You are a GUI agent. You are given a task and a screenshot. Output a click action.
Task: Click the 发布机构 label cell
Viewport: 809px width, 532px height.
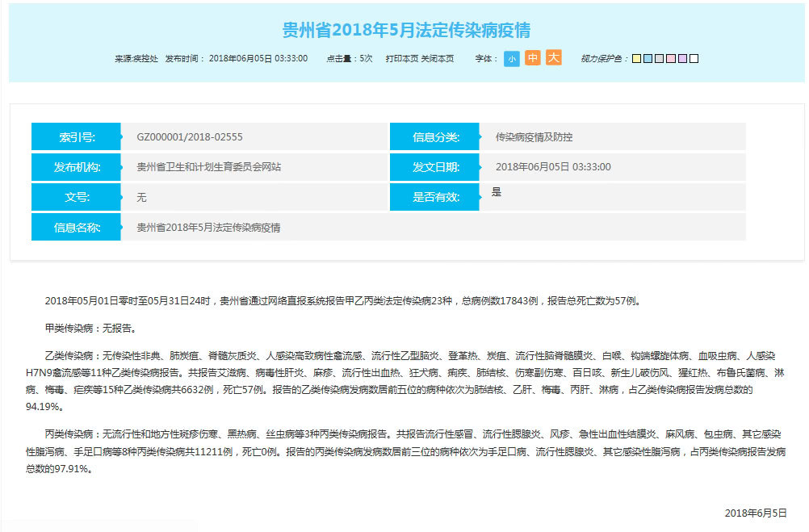tap(76, 167)
